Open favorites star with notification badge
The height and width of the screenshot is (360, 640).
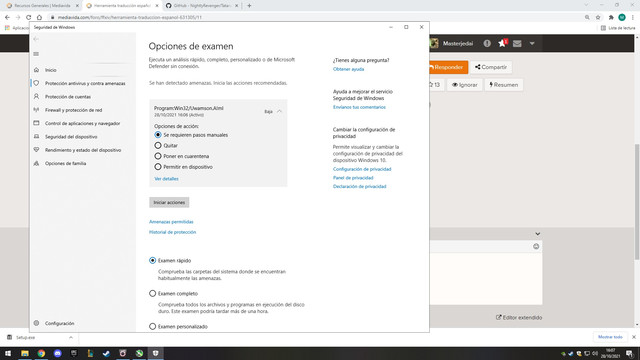tap(502, 43)
